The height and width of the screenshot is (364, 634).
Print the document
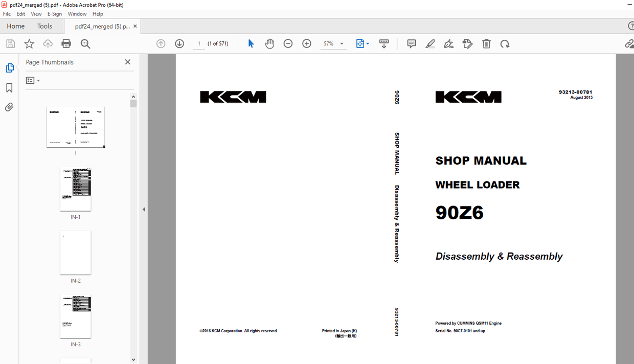pos(66,43)
